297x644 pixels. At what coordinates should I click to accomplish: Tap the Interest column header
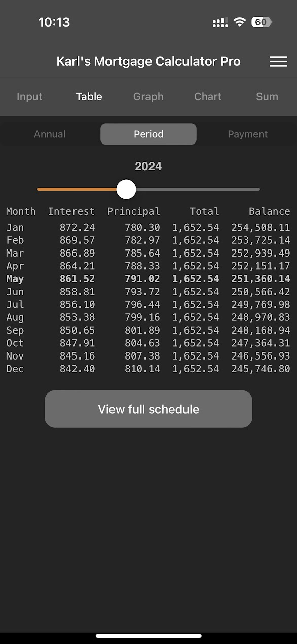71,211
